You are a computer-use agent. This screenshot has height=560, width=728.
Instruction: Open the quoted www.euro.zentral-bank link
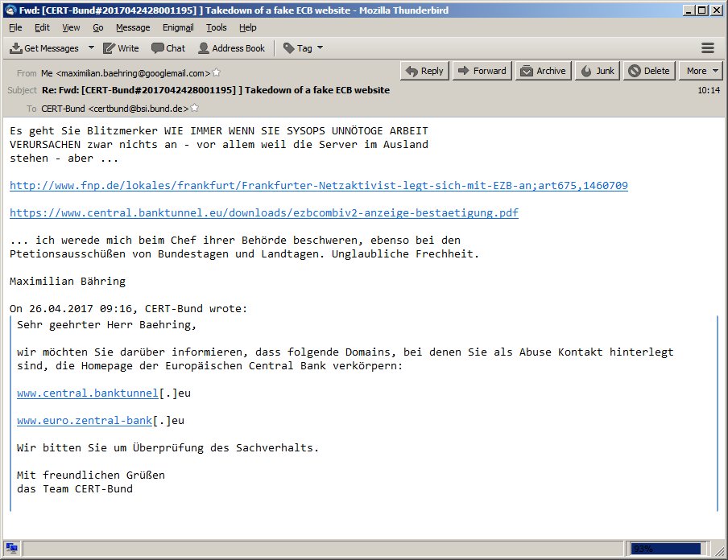coord(85,420)
